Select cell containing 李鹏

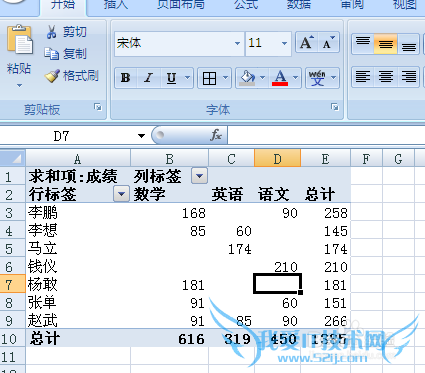pos(78,213)
